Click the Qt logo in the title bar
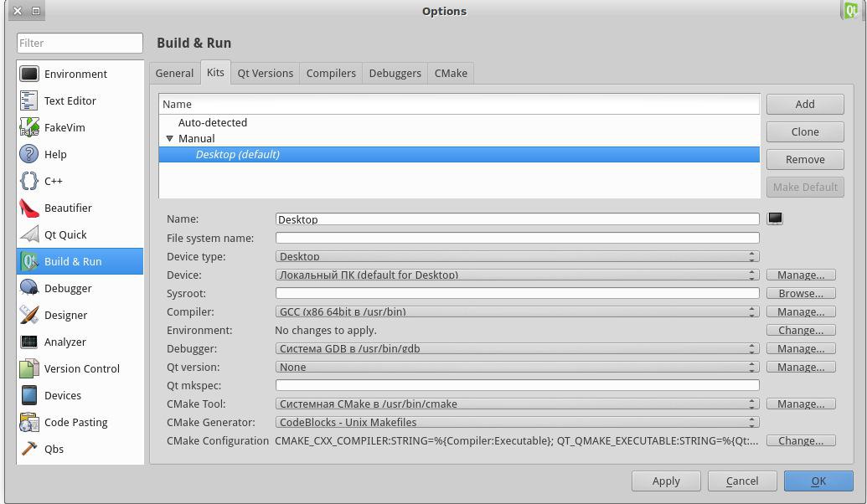The image size is (867, 504). tap(850, 10)
